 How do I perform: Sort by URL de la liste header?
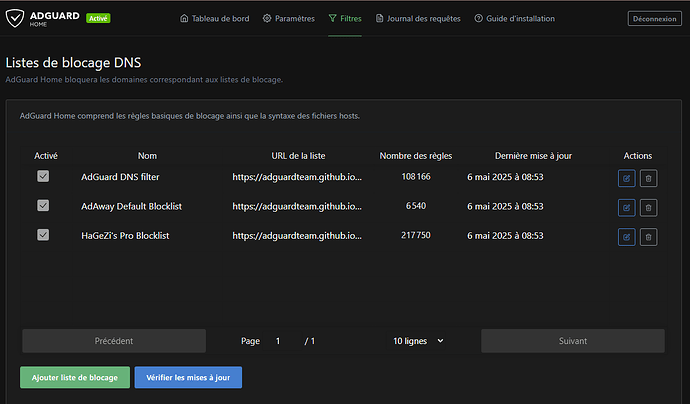298,156
